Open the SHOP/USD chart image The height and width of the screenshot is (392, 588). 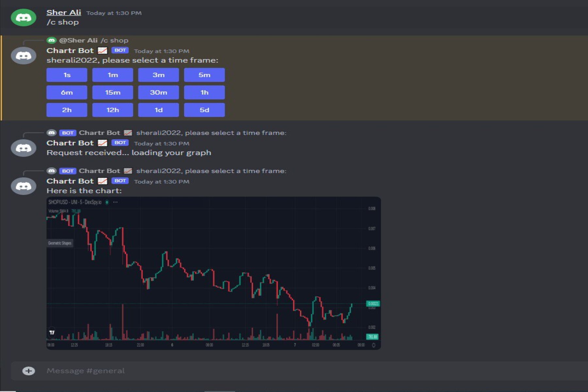214,273
